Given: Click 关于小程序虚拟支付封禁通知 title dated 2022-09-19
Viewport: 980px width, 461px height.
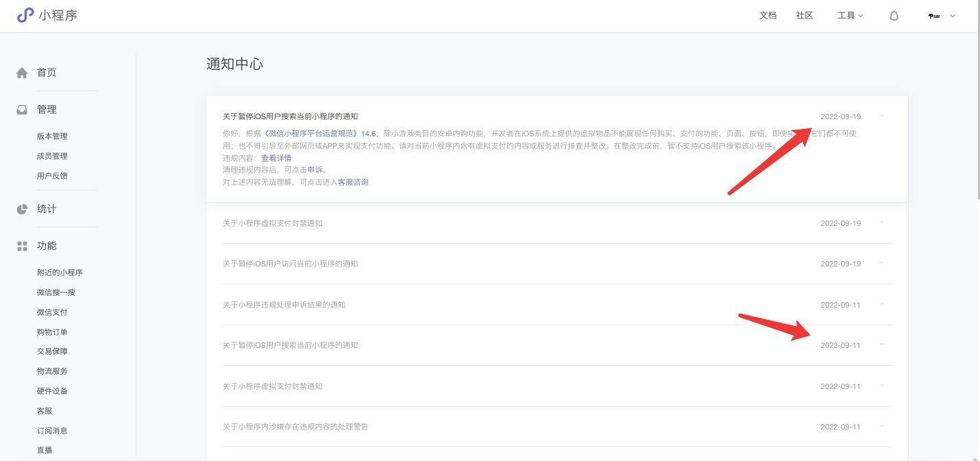Looking at the screenshot, I should (x=273, y=223).
